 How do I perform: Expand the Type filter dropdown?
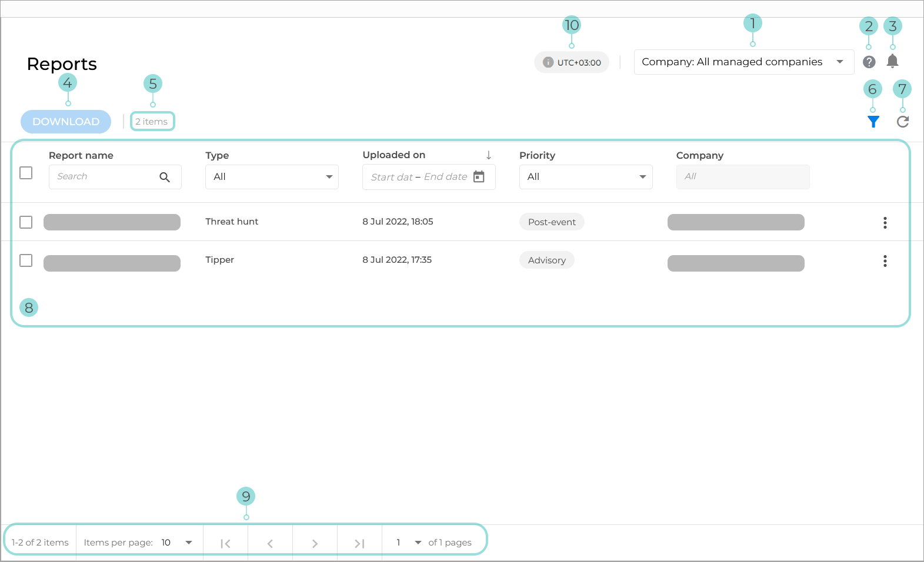point(272,177)
